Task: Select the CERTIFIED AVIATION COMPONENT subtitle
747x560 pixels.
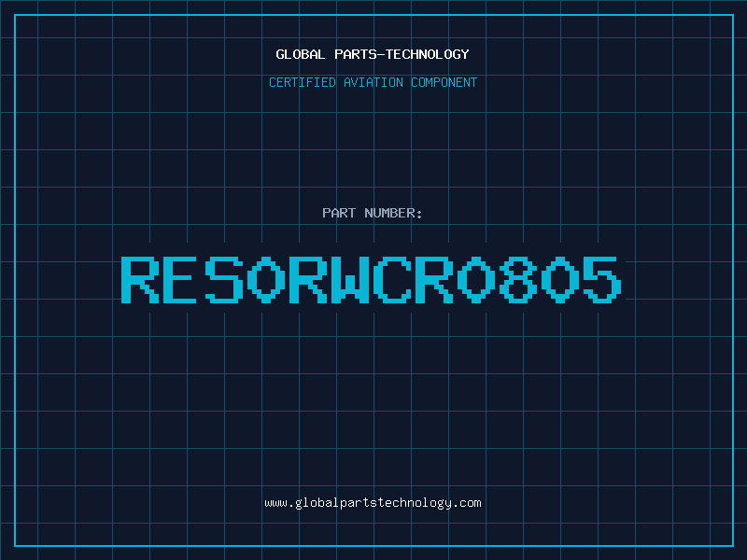Action: coord(373,82)
